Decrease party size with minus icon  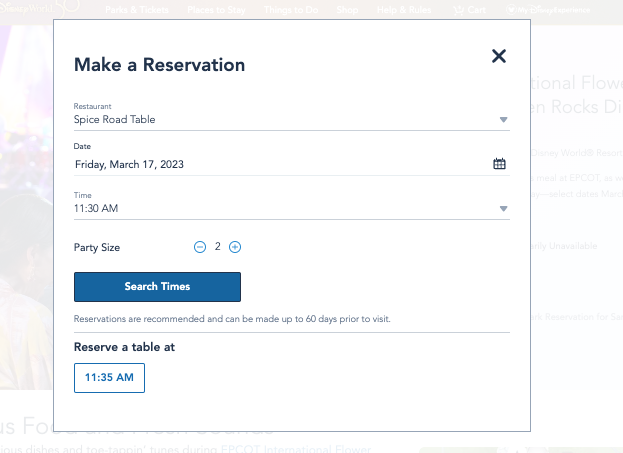point(200,246)
